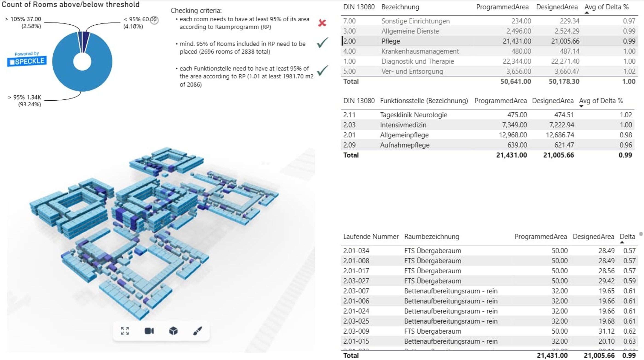644x360 pixels.
Task: Sort top table by Avg of Delta % arrow
Action: (587, 13)
